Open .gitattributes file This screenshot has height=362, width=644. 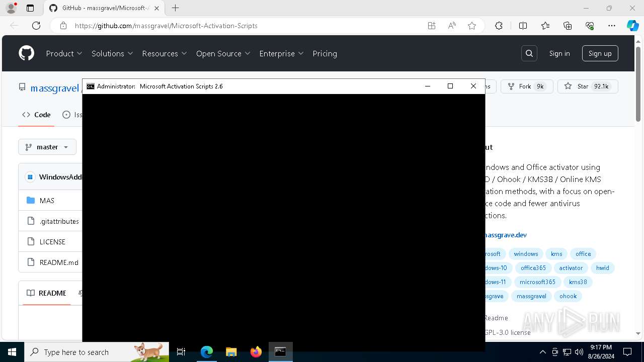click(x=59, y=221)
